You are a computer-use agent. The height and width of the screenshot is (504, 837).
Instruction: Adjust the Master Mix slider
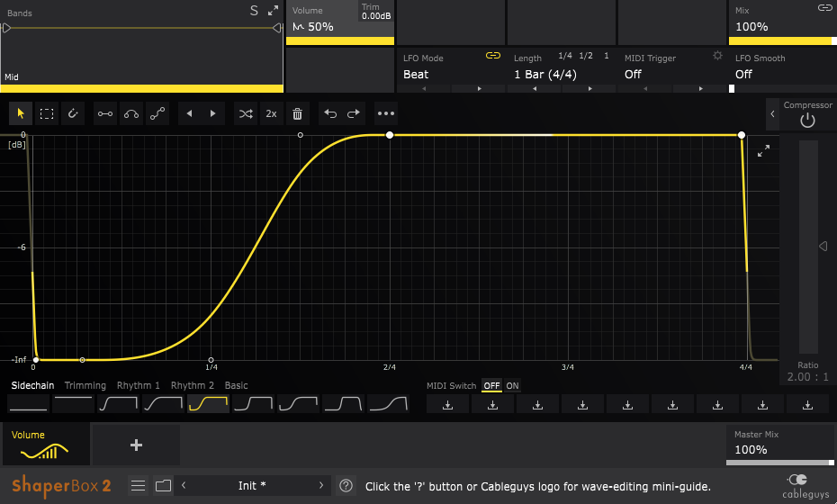[x=780, y=463]
